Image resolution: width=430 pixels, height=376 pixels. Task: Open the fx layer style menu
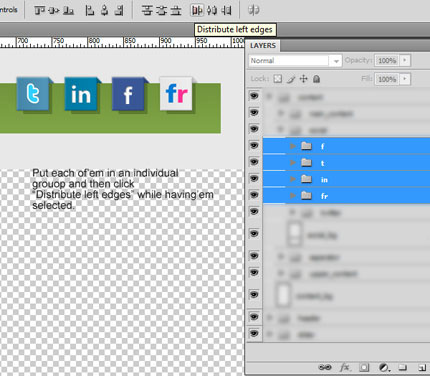pyautogui.click(x=345, y=367)
